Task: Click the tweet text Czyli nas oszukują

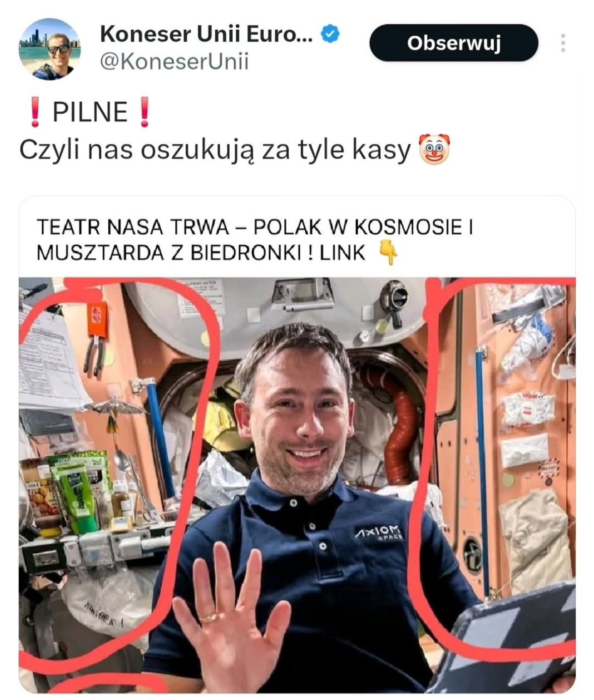Action: pos(139,150)
